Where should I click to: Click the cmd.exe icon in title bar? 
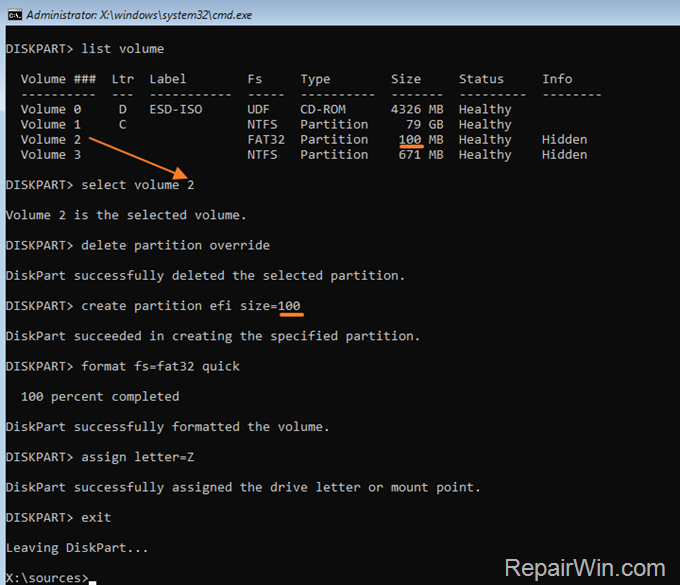tap(15, 15)
